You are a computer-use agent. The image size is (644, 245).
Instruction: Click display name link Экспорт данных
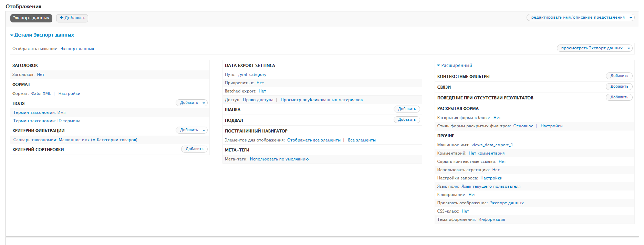click(x=77, y=49)
